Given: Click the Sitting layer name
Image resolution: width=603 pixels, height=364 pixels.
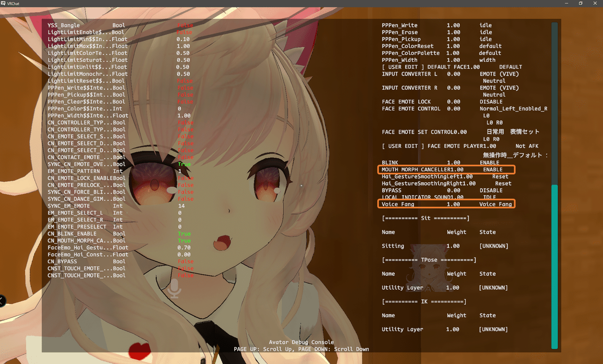Looking at the screenshot, I should (x=393, y=246).
